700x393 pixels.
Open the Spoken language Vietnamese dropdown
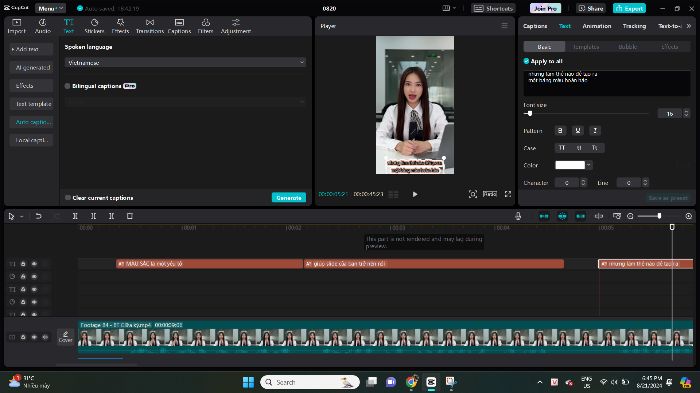pyautogui.click(x=185, y=63)
